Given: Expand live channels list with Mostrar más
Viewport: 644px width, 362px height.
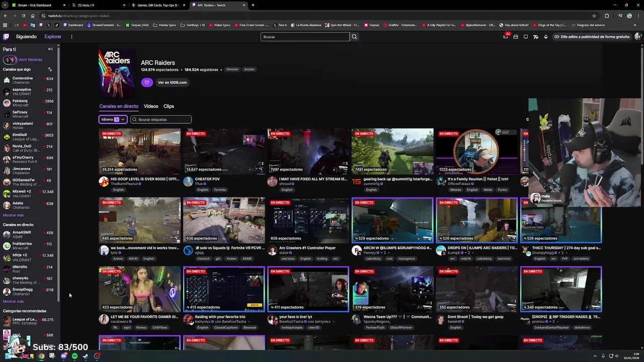Looking at the screenshot, I should coord(14,302).
